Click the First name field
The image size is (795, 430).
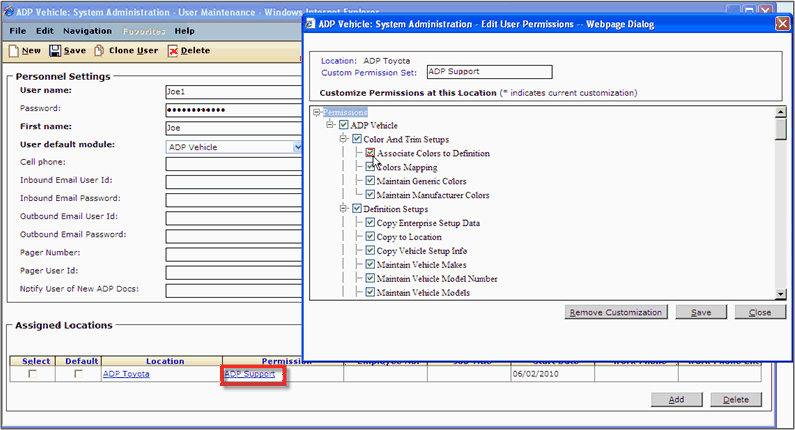[x=234, y=128]
